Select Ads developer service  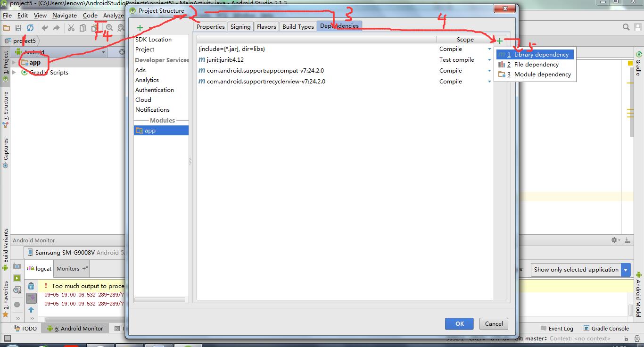[x=140, y=70]
